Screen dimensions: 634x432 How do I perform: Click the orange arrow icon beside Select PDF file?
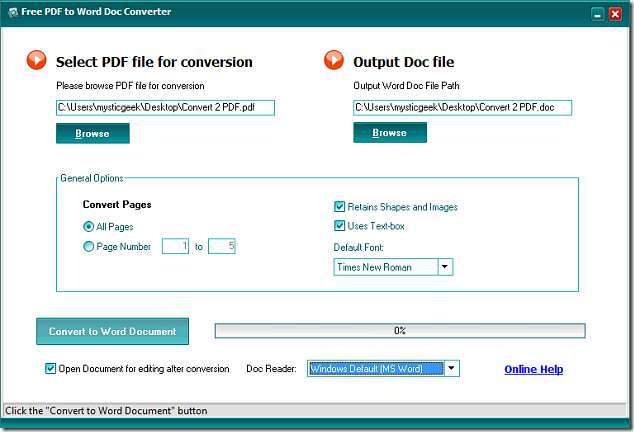click(37, 61)
